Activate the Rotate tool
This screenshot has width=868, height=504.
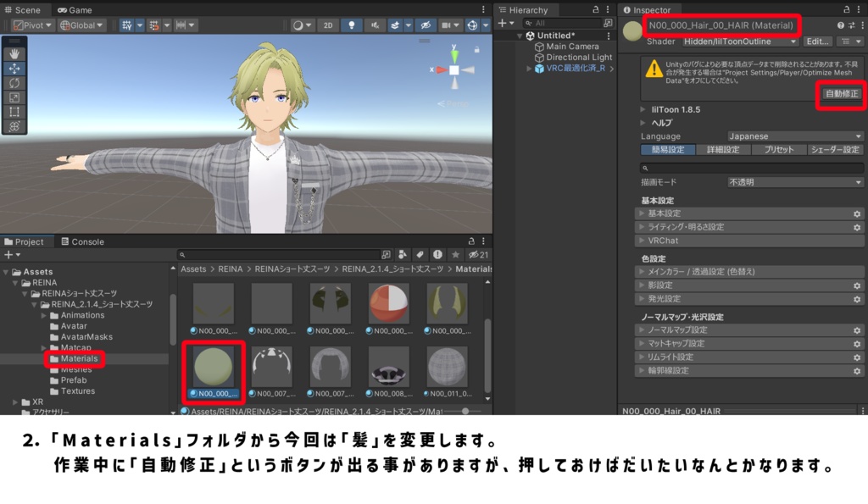(x=14, y=82)
